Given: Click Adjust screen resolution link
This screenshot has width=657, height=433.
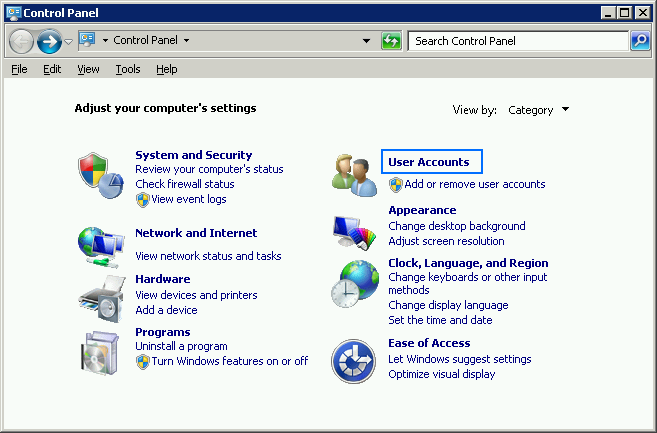Looking at the screenshot, I should coord(446,241).
